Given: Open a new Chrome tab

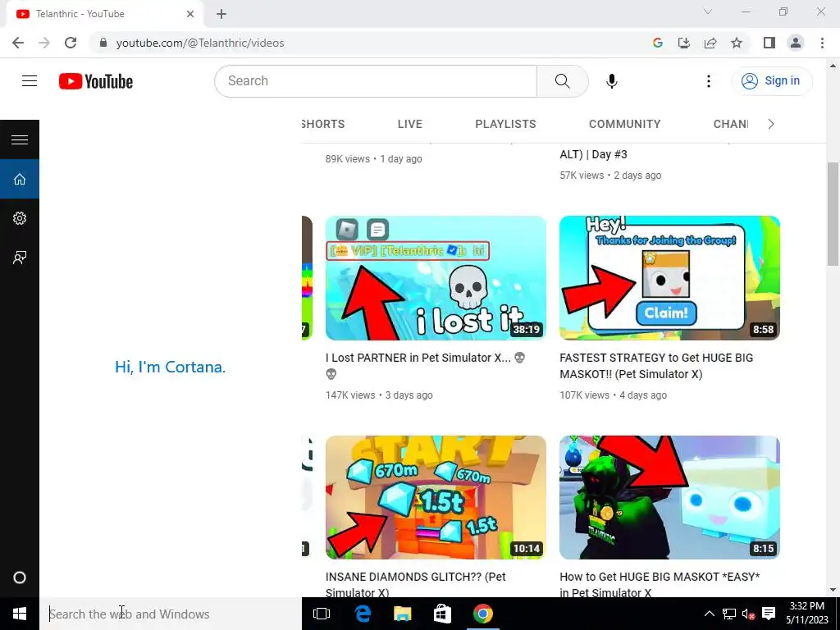Looking at the screenshot, I should [x=221, y=14].
